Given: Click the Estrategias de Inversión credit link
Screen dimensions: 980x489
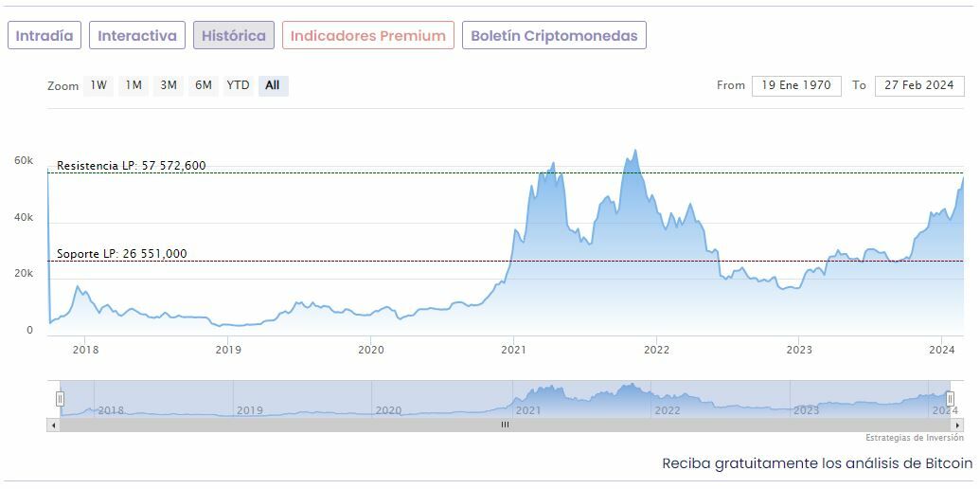Looking at the screenshot, I should [914, 438].
